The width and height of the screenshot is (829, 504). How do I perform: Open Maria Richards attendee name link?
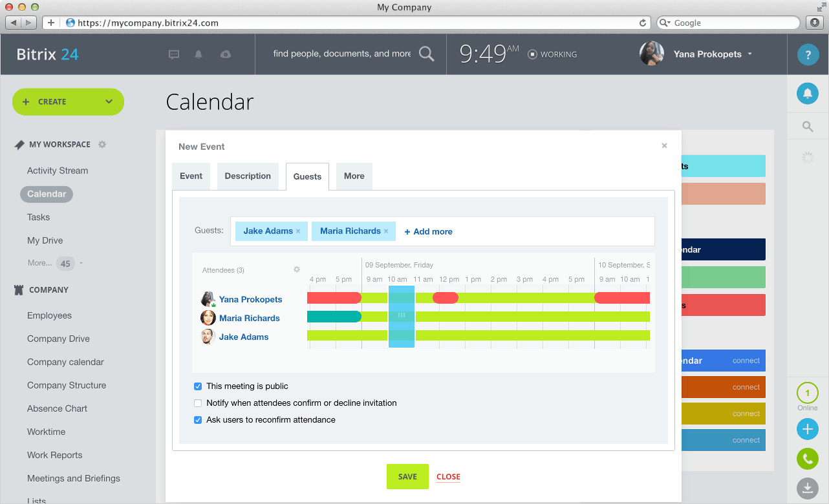[250, 318]
